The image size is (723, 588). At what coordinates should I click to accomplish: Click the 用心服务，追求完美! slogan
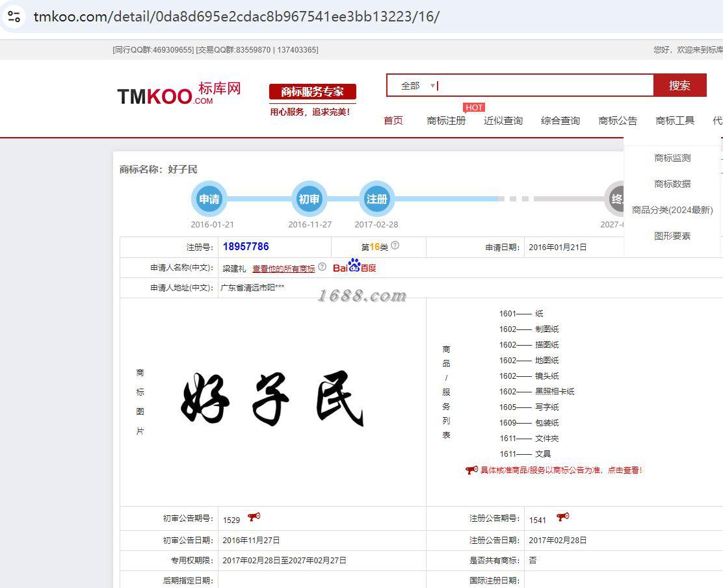pyautogui.click(x=310, y=112)
